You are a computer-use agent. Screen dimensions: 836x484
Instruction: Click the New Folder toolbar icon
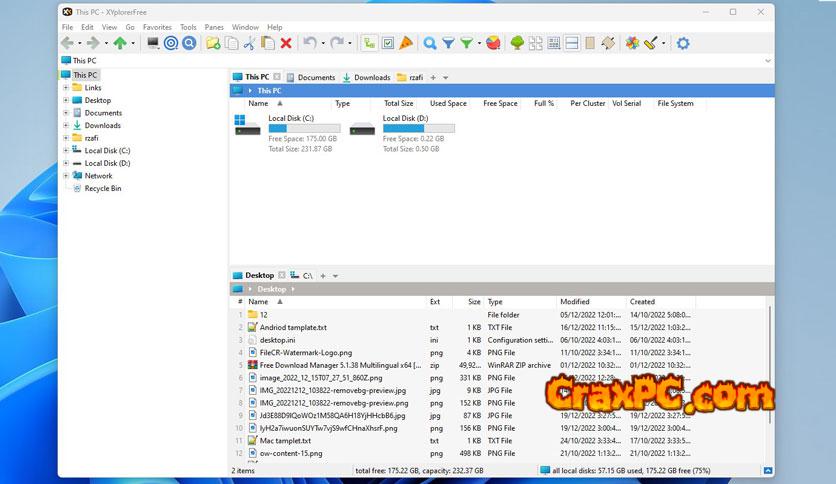tap(212, 43)
